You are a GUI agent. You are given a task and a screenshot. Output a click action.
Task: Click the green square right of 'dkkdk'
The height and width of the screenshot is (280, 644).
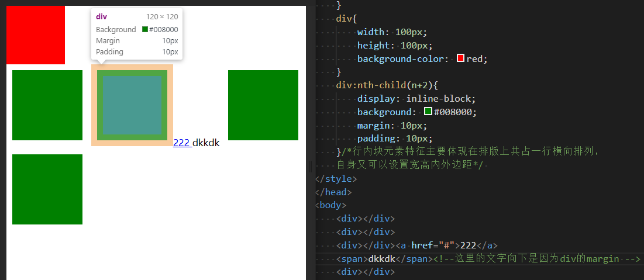(263, 105)
